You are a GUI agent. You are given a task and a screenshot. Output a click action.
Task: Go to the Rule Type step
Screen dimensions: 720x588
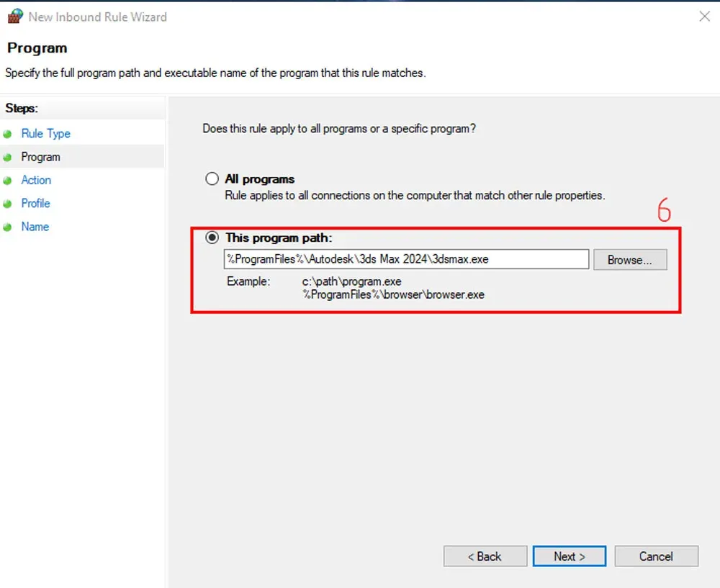point(45,134)
